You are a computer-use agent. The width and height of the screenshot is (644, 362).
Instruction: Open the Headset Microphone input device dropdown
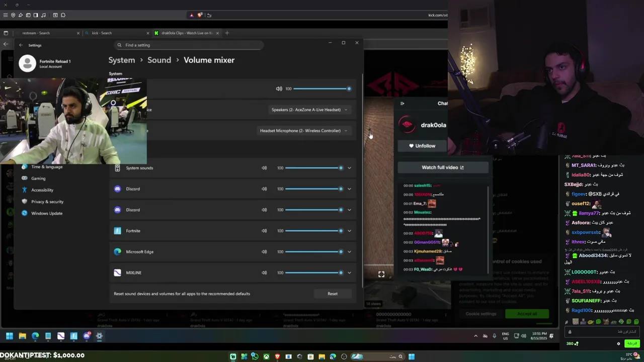coord(304,131)
